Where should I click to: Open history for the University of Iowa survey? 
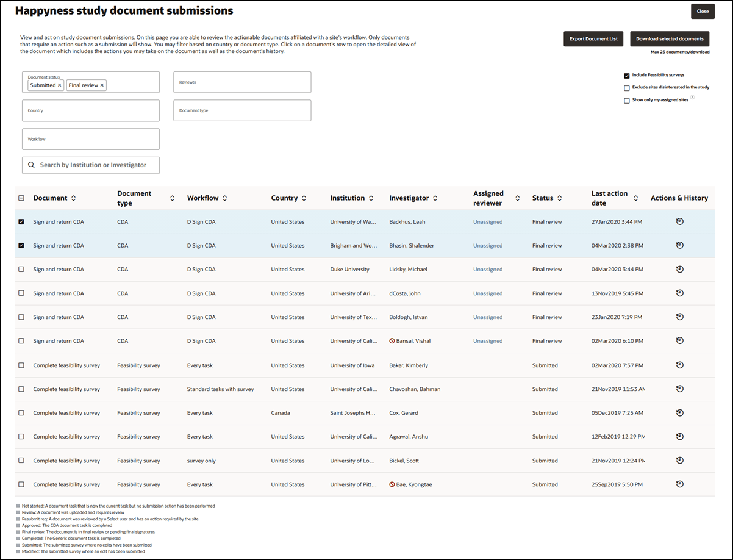point(680,365)
